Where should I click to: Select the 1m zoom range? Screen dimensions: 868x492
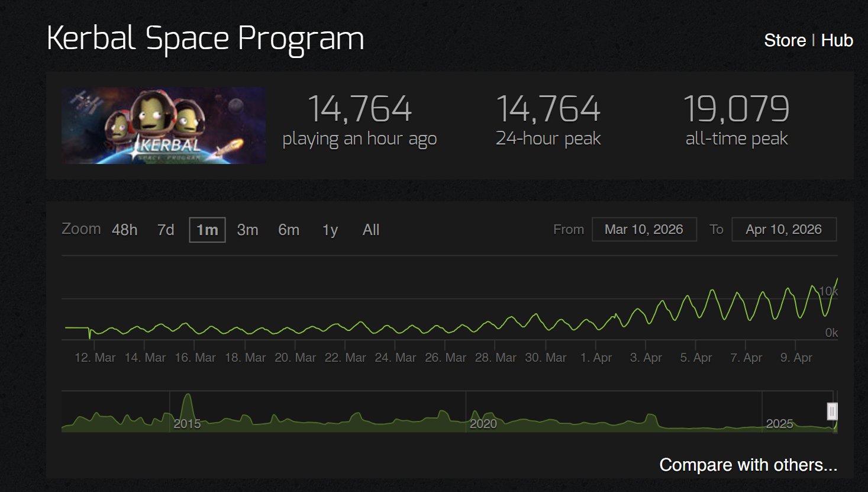coord(207,230)
